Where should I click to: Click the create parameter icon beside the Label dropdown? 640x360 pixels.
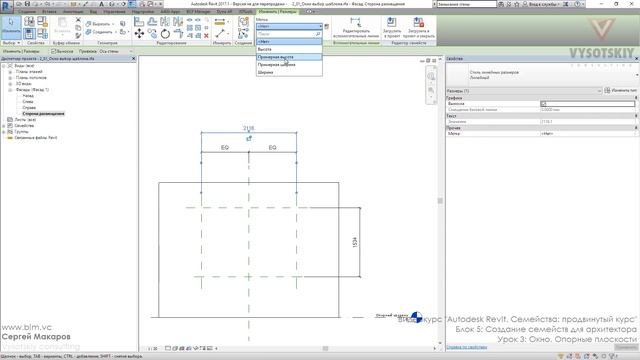(327, 26)
